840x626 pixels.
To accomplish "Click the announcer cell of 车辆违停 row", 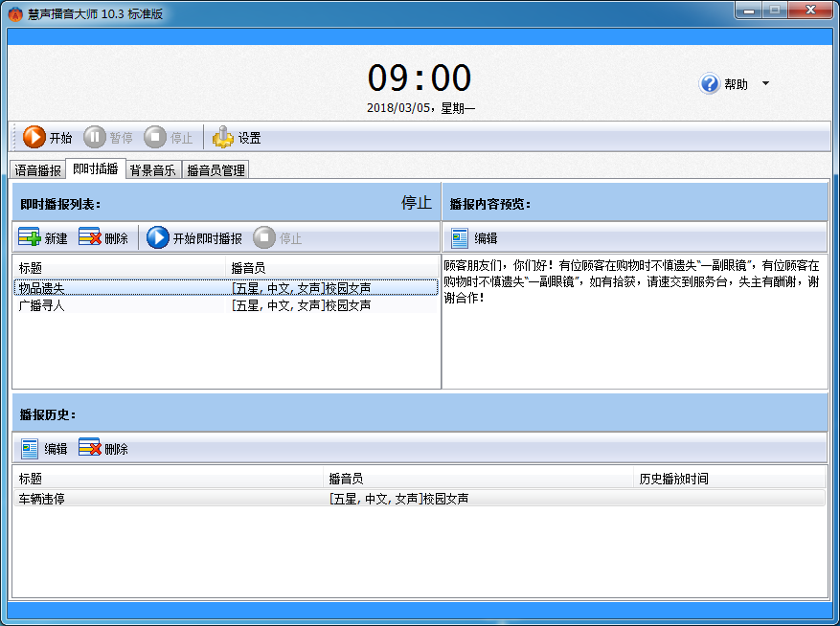I will click(x=398, y=499).
